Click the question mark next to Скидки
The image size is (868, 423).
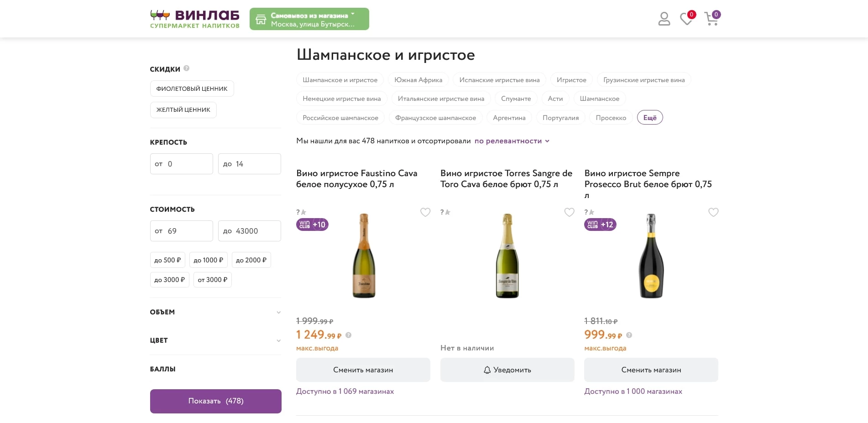[186, 68]
